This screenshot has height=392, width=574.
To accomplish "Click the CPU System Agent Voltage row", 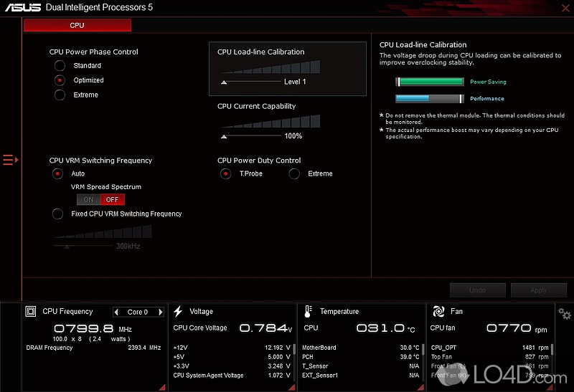I will pos(232,376).
